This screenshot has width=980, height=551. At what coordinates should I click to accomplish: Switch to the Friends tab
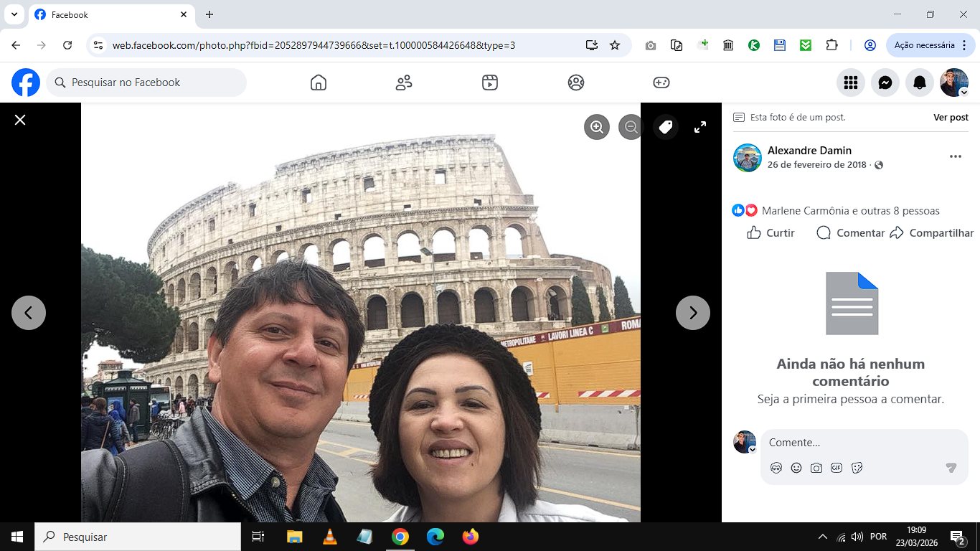404,83
